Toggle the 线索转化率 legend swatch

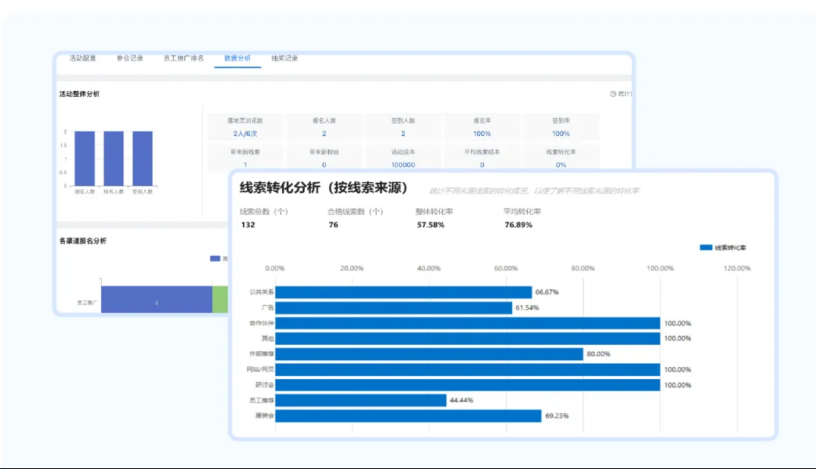click(x=706, y=248)
